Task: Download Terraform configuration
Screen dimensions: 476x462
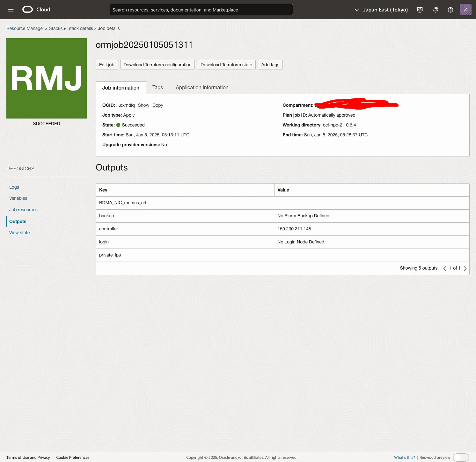Action: tap(157, 65)
